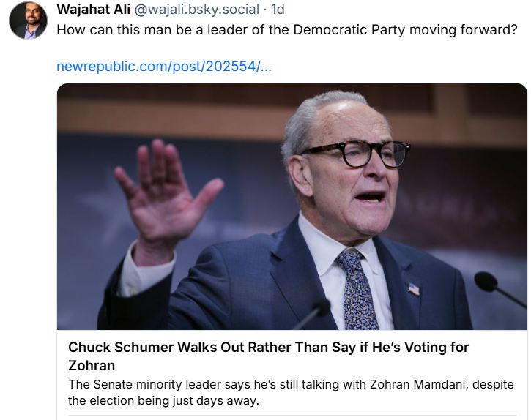
Task: Open the article preview photo
Action: coord(292,206)
